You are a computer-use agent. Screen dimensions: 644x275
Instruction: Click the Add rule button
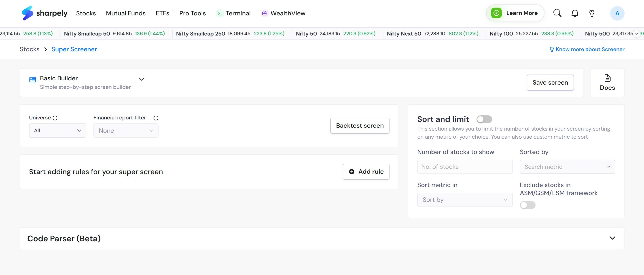[366, 172]
